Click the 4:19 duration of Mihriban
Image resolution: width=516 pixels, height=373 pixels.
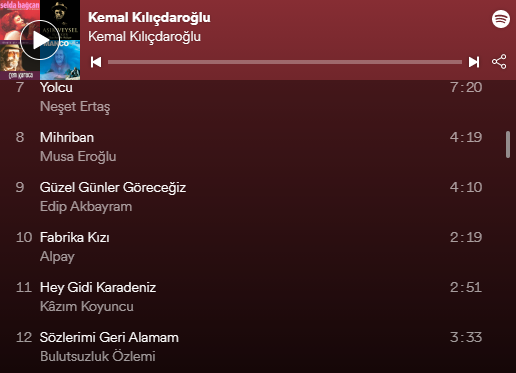[x=466, y=137]
